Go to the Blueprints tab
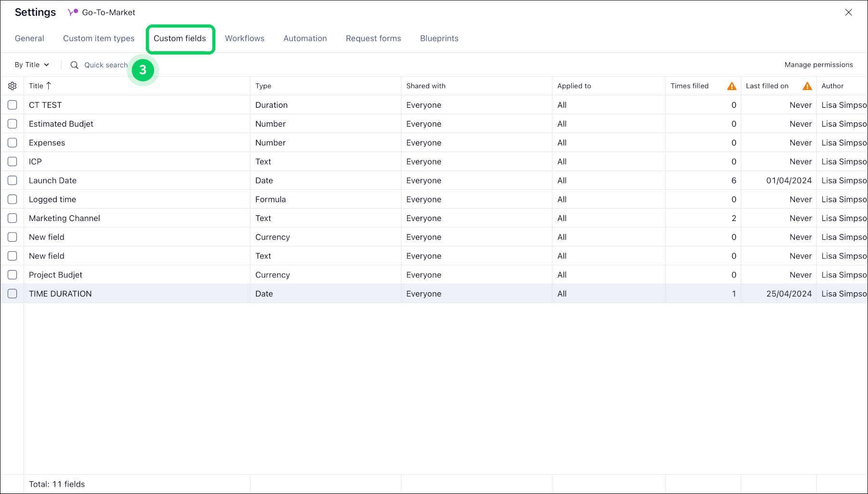This screenshot has width=868, height=494. pyautogui.click(x=439, y=39)
